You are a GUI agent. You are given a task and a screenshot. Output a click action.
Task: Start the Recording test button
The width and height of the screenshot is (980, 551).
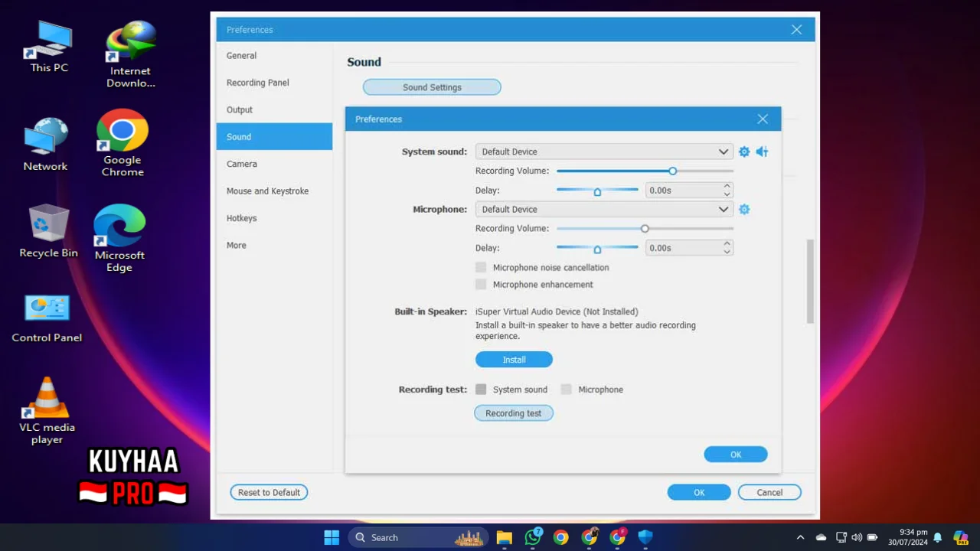[513, 413]
